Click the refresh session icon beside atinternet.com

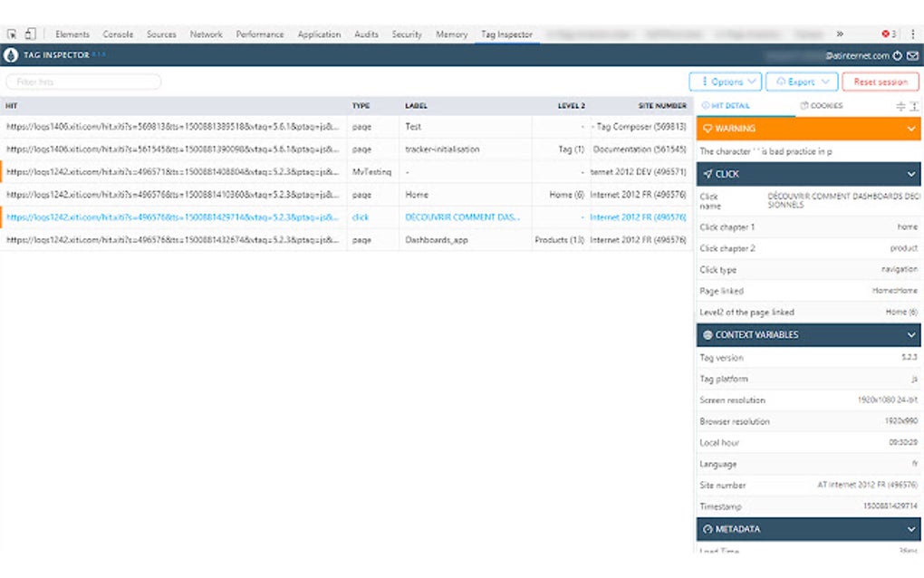tap(897, 54)
